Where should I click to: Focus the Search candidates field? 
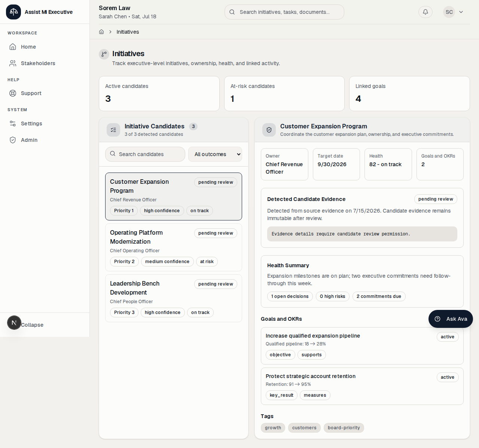pyautogui.click(x=145, y=154)
